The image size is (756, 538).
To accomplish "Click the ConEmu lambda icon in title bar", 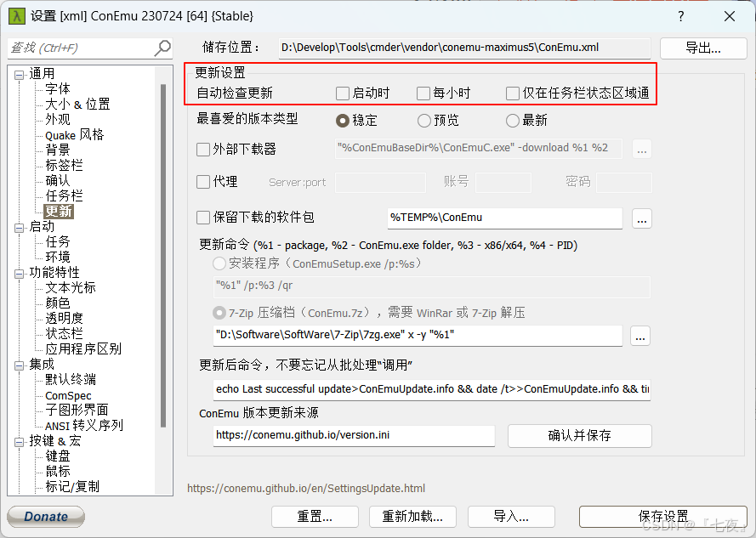I will [17, 16].
